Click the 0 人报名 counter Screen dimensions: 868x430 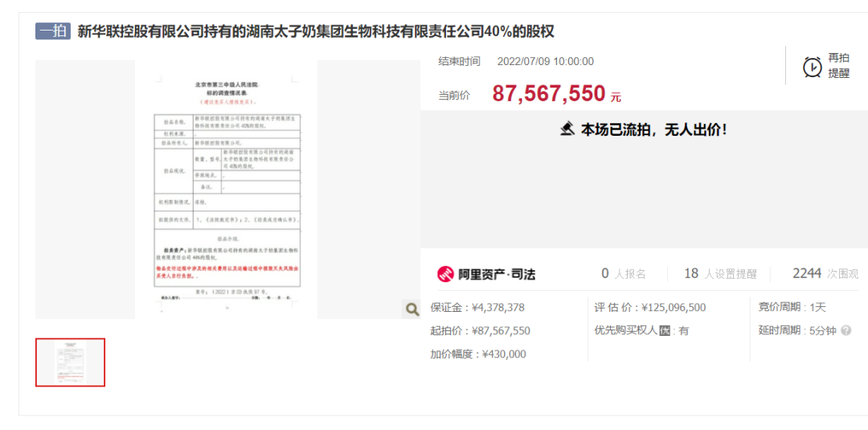click(x=624, y=273)
